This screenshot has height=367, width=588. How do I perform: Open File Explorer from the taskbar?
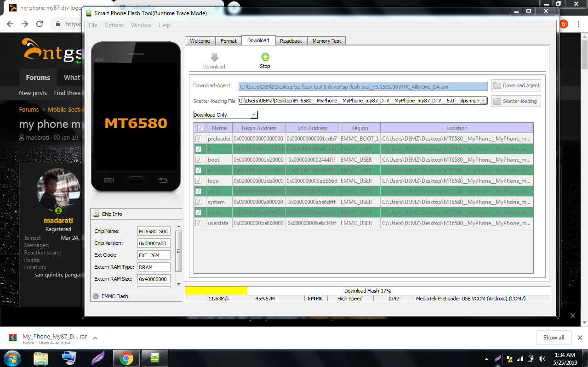click(x=41, y=358)
